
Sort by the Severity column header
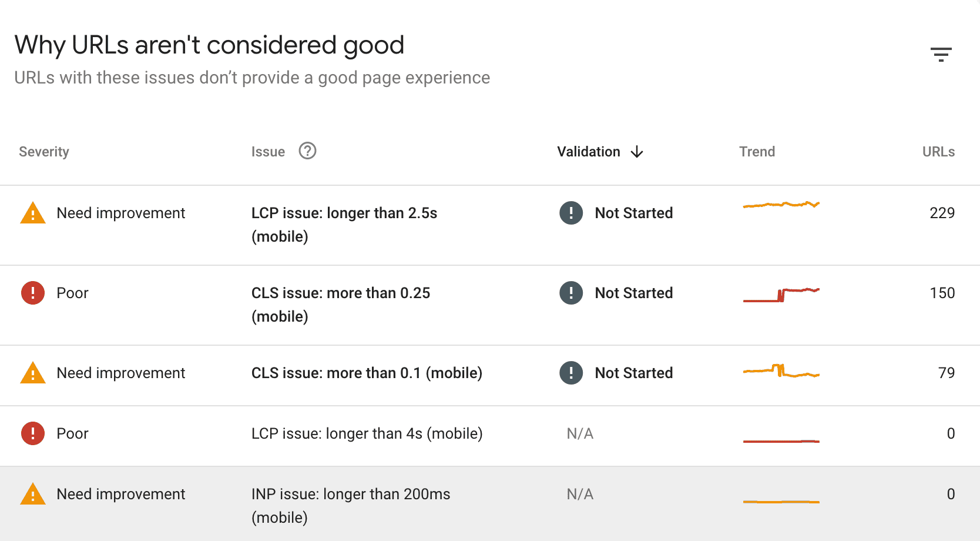pyautogui.click(x=44, y=152)
